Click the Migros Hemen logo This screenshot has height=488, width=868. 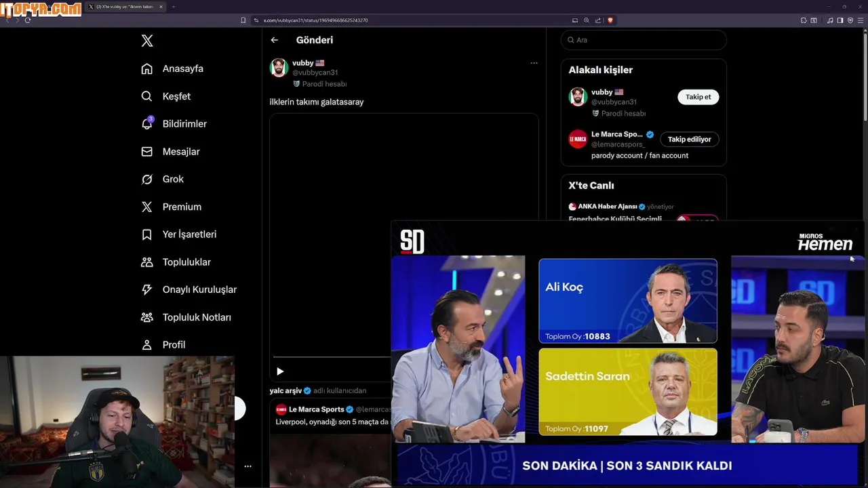(x=825, y=242)
